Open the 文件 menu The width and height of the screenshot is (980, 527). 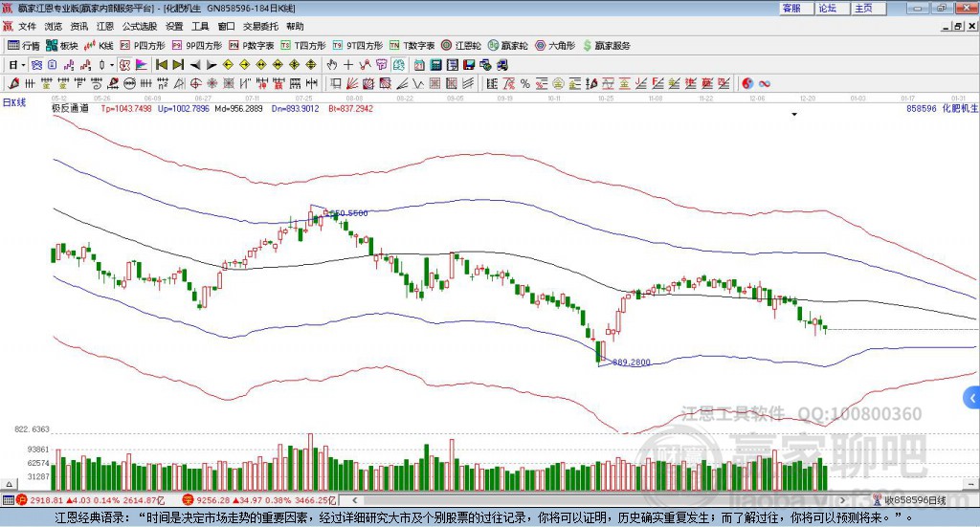(27, 26)
